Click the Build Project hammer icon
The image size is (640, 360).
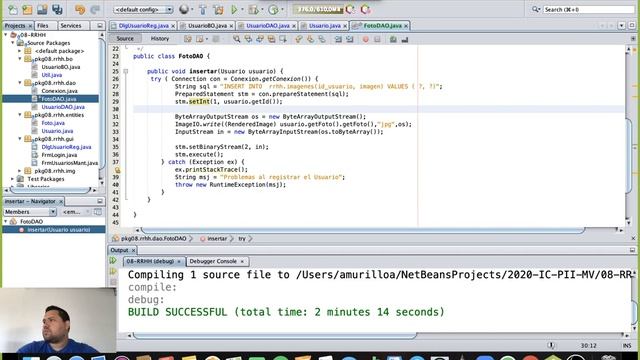(203, 9)
